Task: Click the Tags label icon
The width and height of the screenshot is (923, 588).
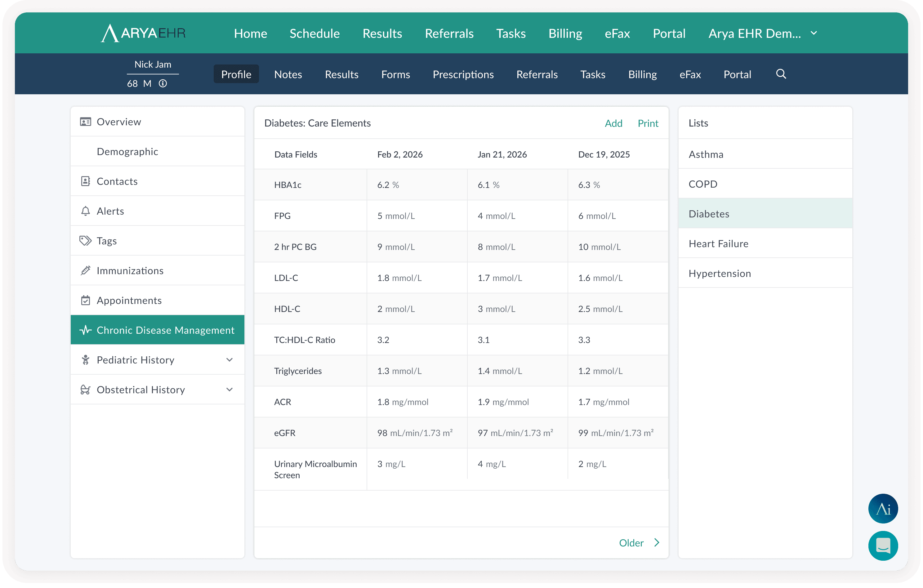Action: (86, 240)
